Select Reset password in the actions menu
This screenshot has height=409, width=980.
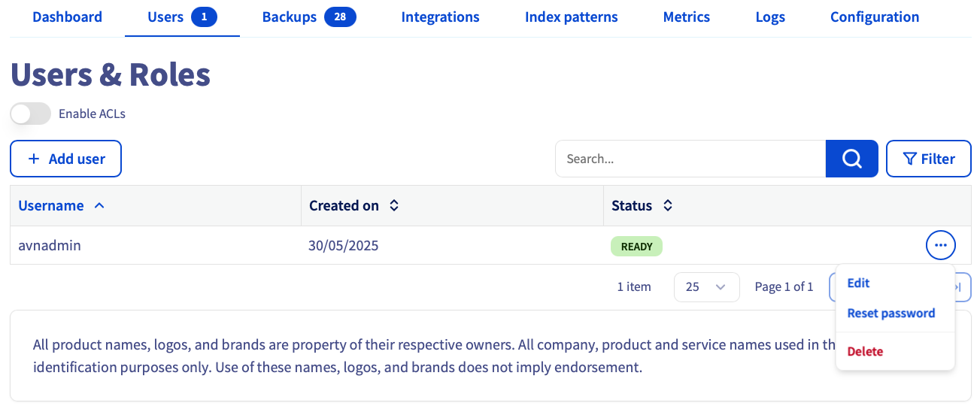coord(890,313)
